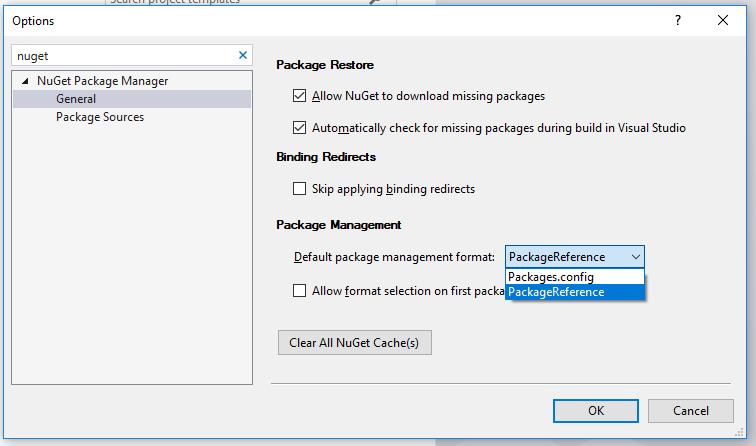
Task: Open the dialog Help question mark
Action: point(678,20)
